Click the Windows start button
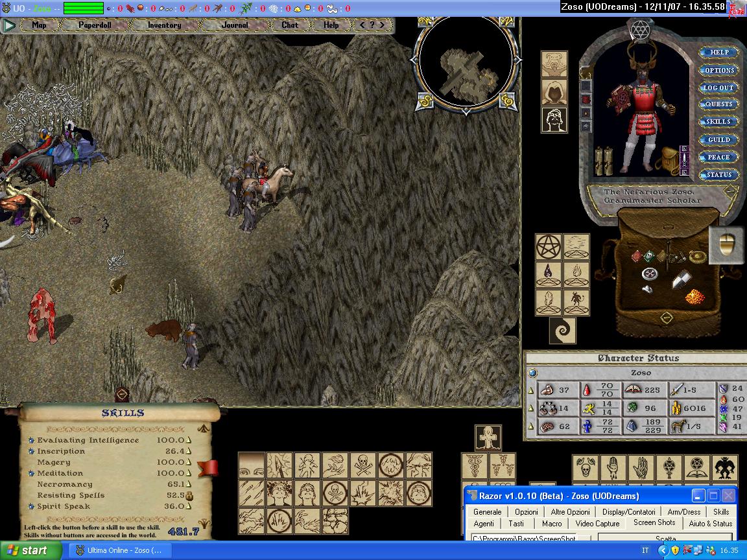 pos(31,550)
